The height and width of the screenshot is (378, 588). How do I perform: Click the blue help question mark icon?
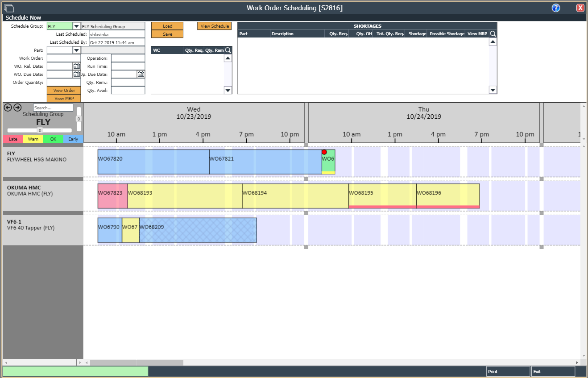pyautogui.click(x=555, y=8)
